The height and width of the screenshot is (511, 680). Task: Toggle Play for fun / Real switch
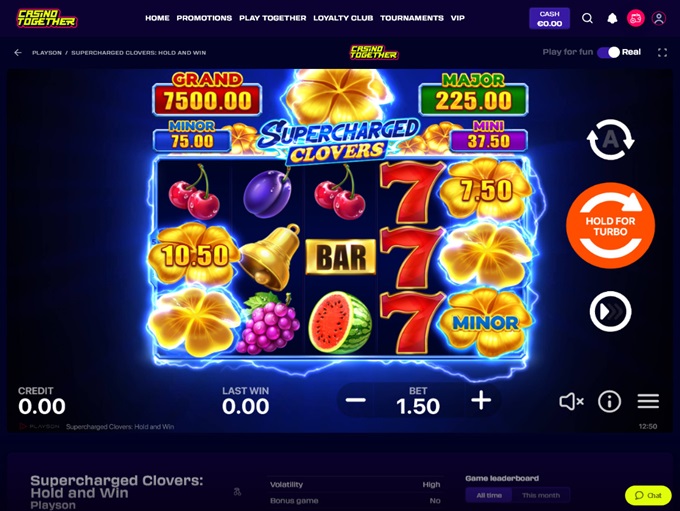click(x=608, y=52)
